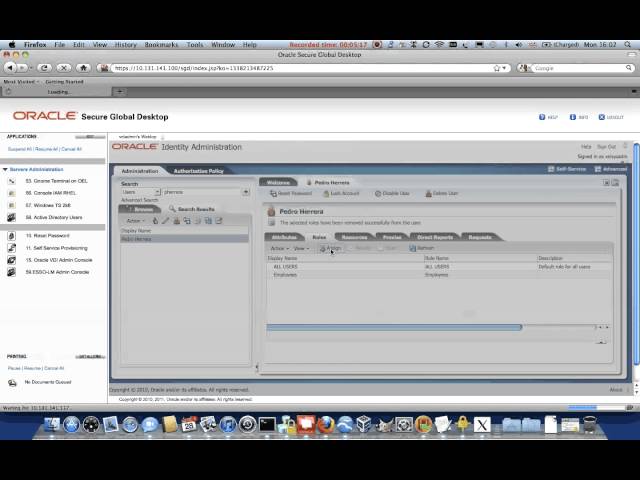Click the Reset Password toolbar action
Image resolution: width=640 pixels, height=480 pixels.
291,193
